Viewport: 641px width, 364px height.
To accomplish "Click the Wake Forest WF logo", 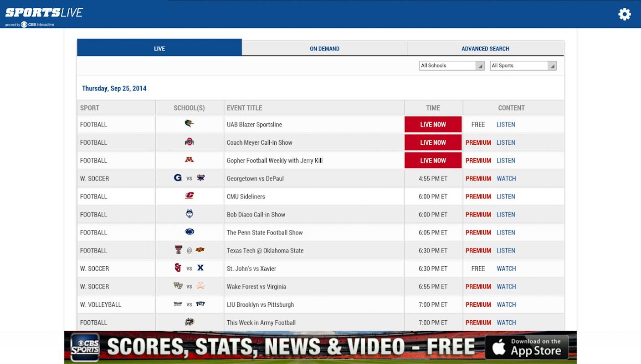I will click(x=178, y=286).
